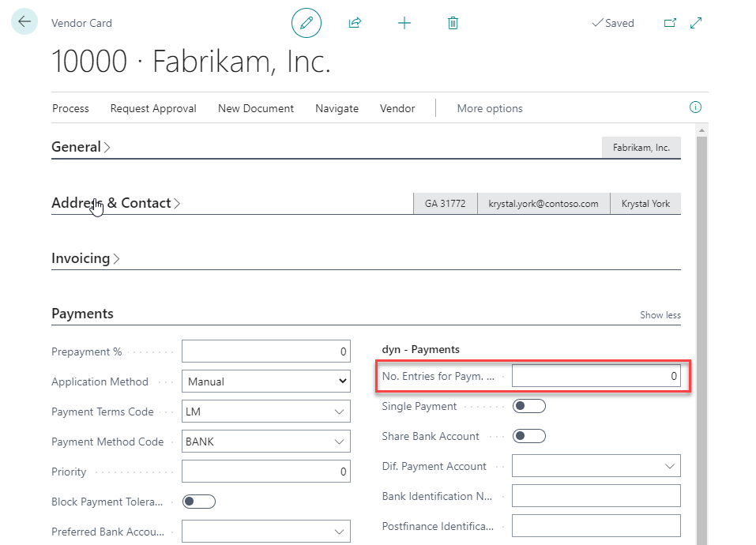Screen dimensions: 756x545
Task: Click the plus icon to add new vendor
Action: coord(404,23)
